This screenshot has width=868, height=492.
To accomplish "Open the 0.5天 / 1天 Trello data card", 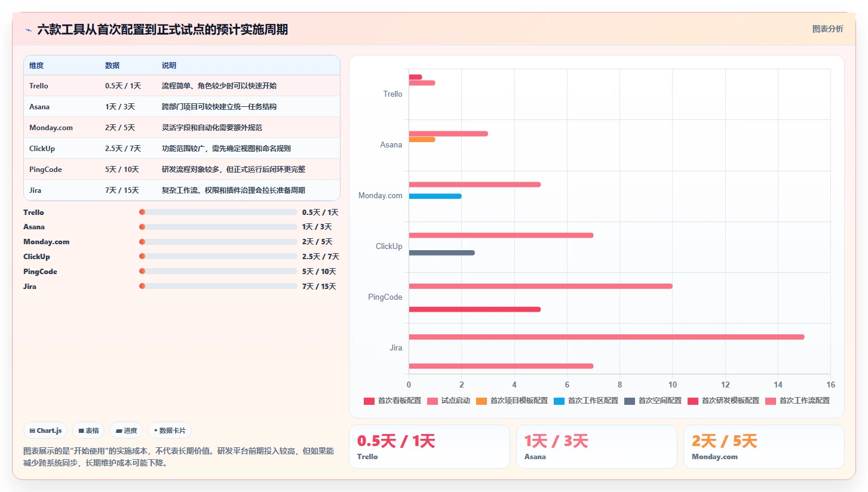I will point(430,447).
